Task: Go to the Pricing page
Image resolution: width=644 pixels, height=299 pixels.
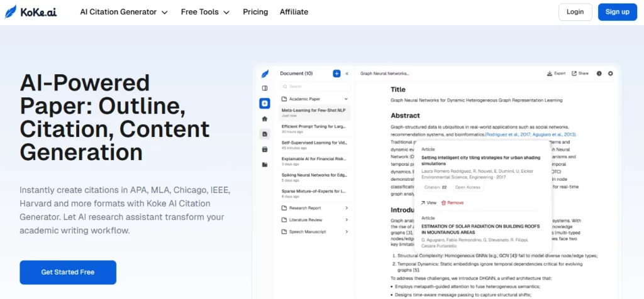Action: pyautogui.click(x=255, y=12)
